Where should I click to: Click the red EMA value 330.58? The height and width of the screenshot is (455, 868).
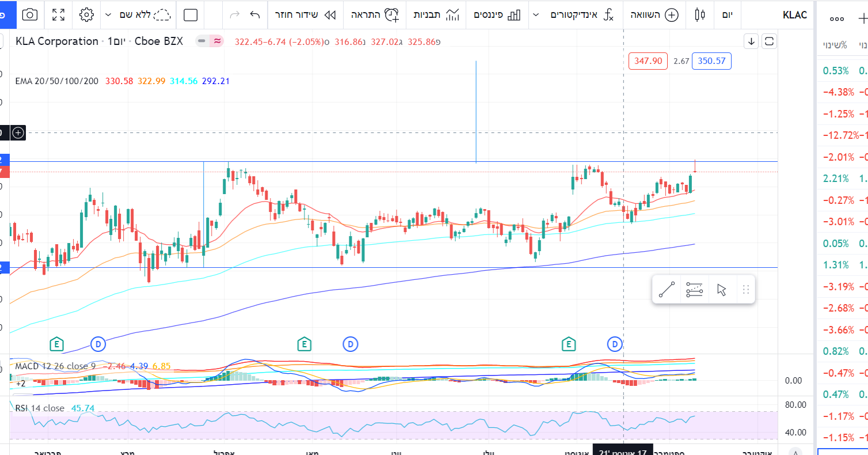[x=119, y=81]
